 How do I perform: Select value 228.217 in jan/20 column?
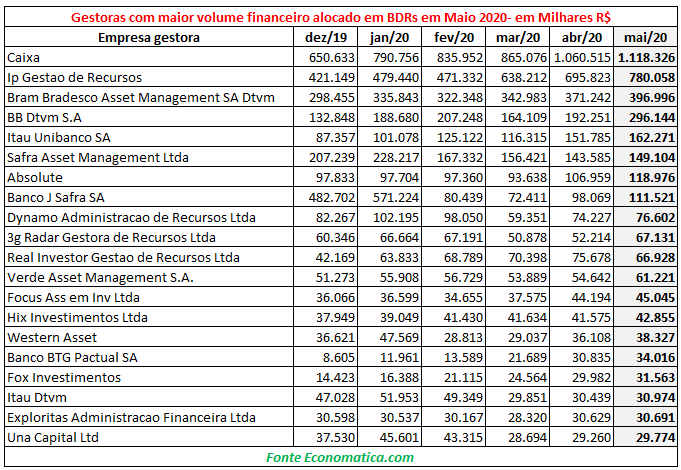coord(396,157)
